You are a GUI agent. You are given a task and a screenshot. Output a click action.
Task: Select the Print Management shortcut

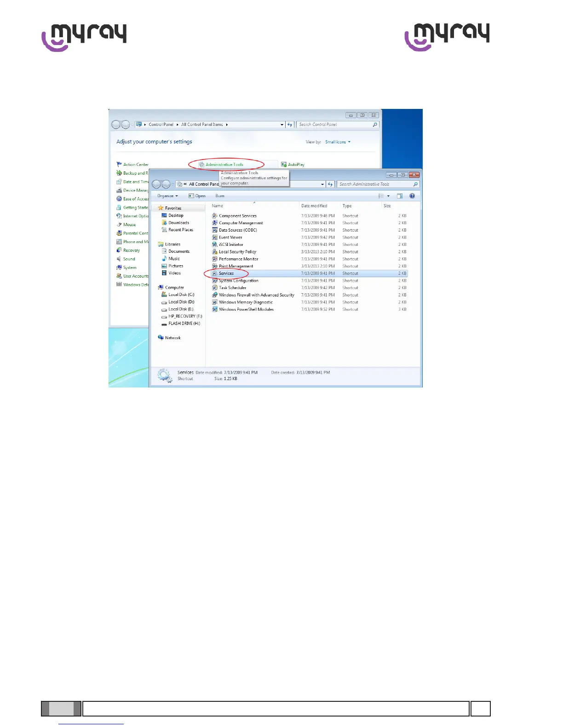(232, 266)
